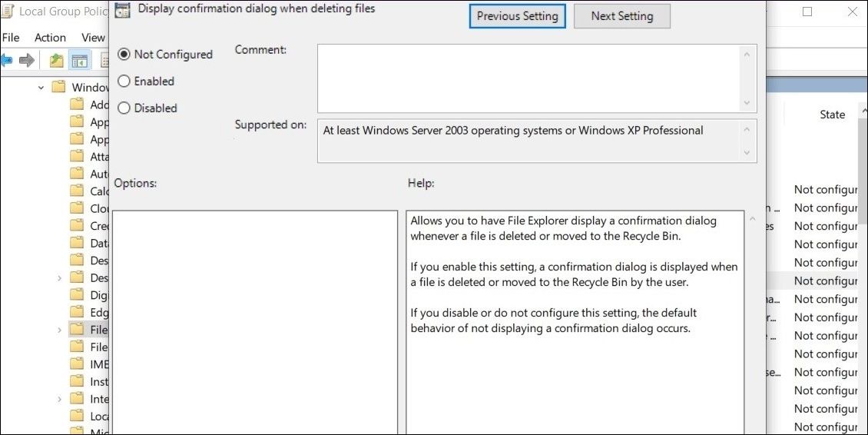Expand the Inte folder tree node

[x=59, y=399]
